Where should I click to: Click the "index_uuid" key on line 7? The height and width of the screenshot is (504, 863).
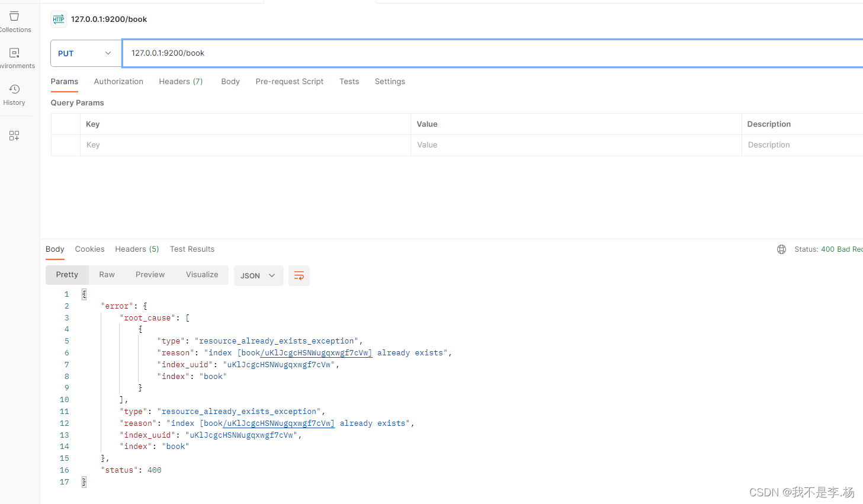coord(185,365)
